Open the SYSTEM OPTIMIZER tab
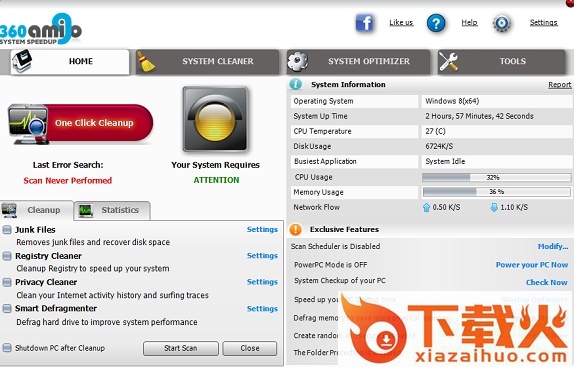This screenshot has height=367, width=574. pos(358,61)
